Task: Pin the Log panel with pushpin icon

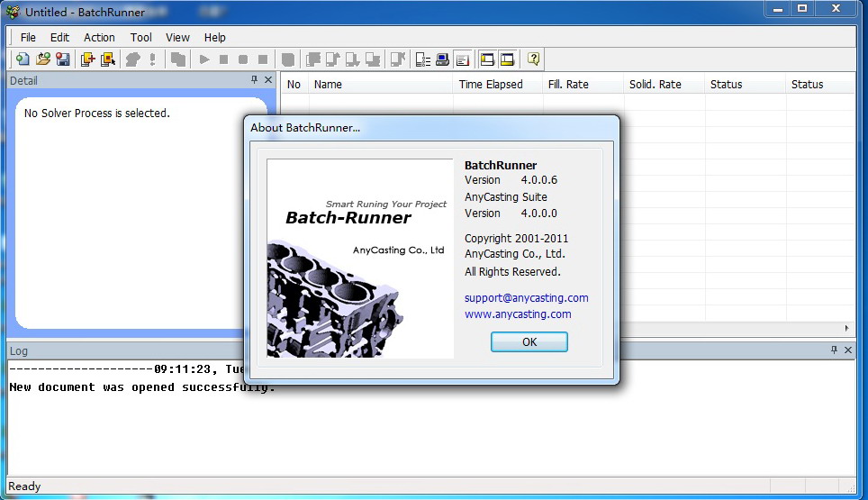Action: point(834,350)
